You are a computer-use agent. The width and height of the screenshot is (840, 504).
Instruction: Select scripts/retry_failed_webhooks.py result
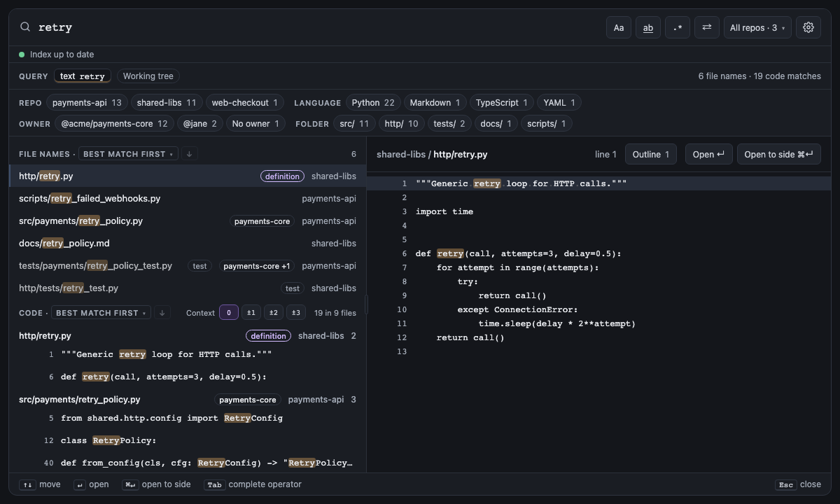coord(188,199)
